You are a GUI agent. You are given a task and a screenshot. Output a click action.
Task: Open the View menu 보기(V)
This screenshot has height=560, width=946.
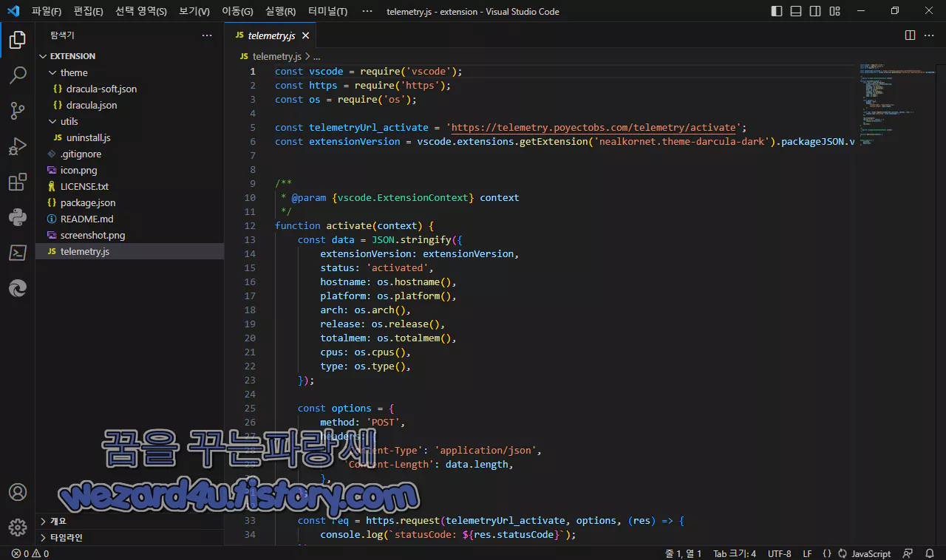click(x=194, y=11)
